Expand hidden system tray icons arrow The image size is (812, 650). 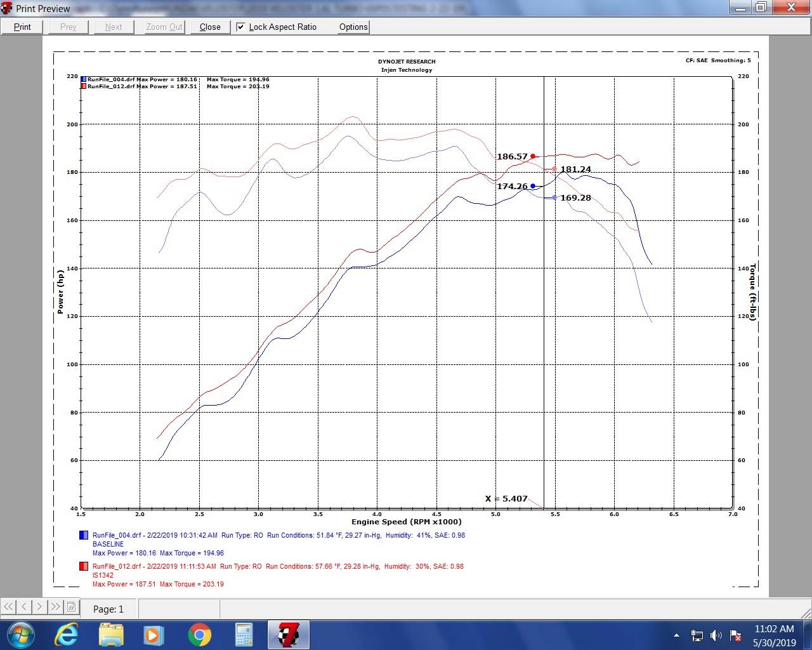coord(676,635)
